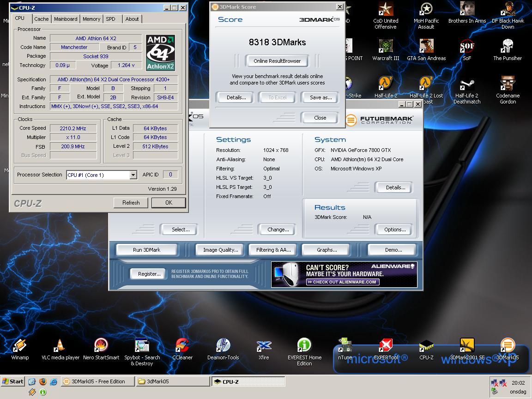Screen dimensions: 532x399
Task: Click the Specification processor name field
Action: [114, 79]
